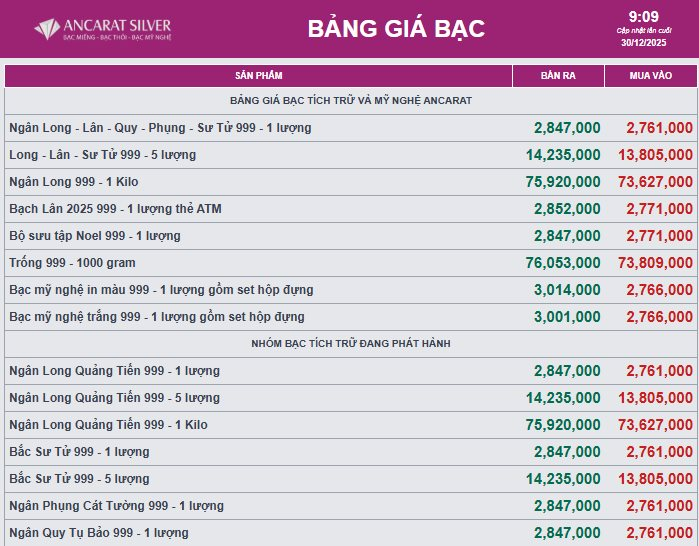Click buy price 73,809,000
This screenshot has width=699, height=546.
(655, 262)
